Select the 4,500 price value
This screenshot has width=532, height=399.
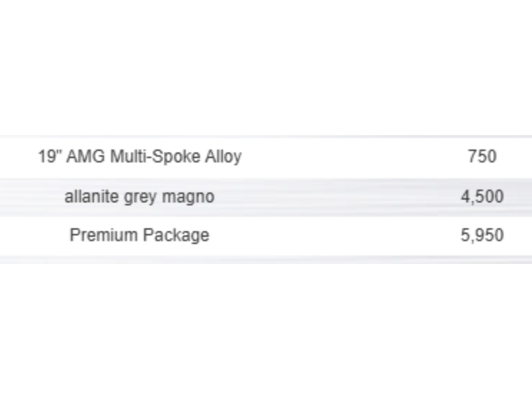[482, 197]
